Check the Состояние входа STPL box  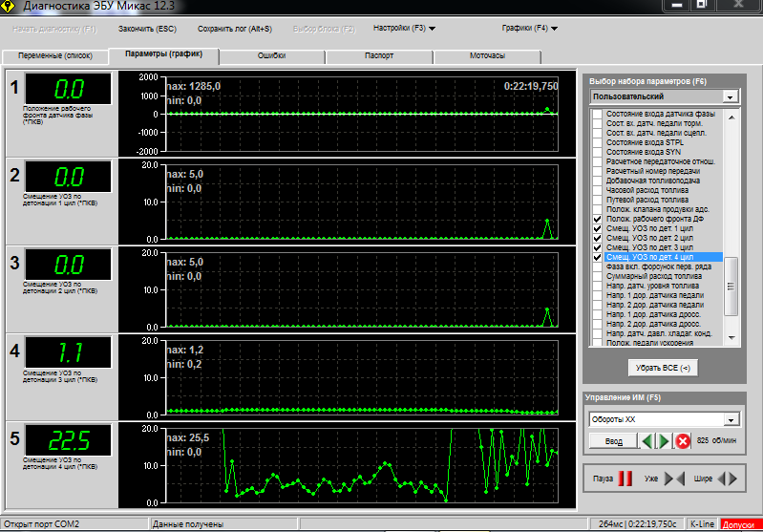597,142
